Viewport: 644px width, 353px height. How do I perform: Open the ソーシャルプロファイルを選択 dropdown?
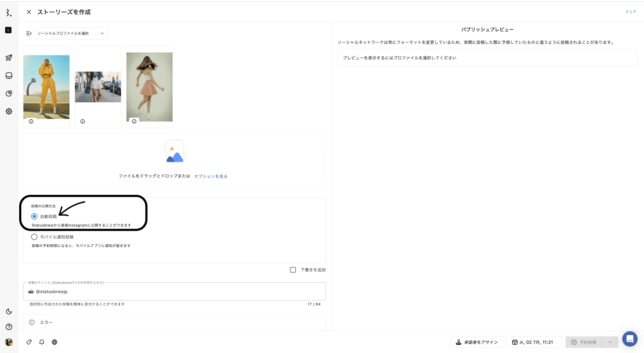[71, 33]
